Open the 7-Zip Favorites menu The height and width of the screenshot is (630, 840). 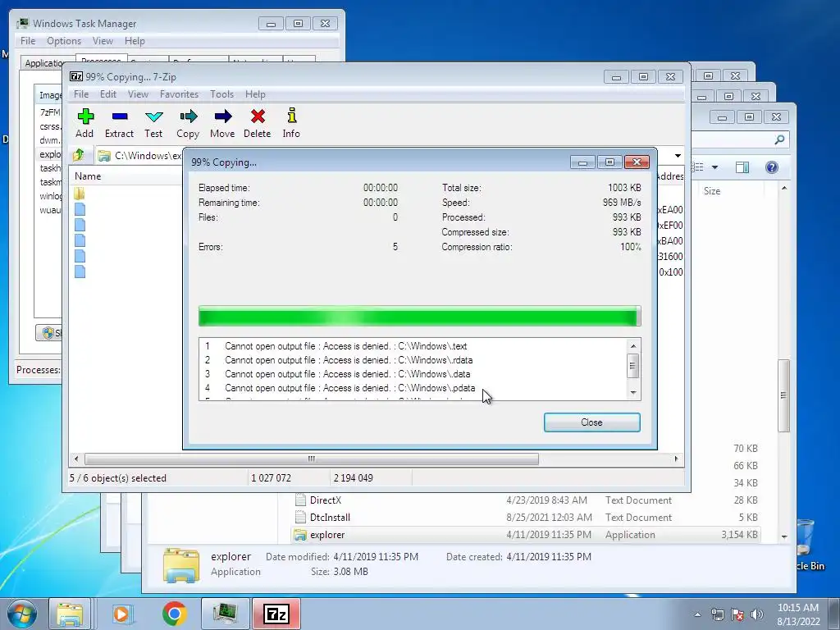point(179,94)
